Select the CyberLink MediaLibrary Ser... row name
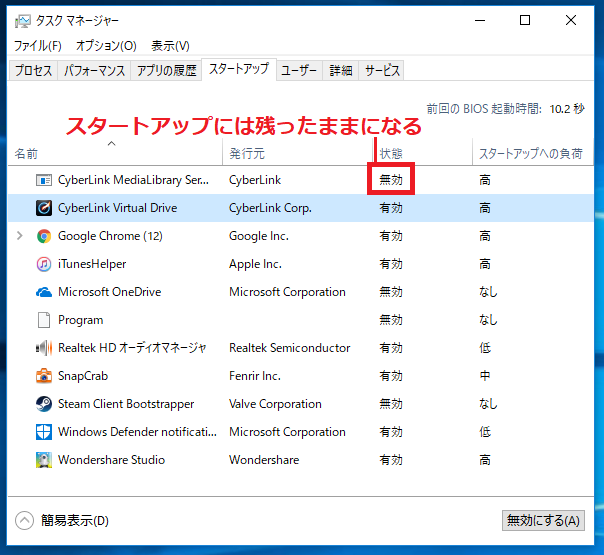Screen dimensions: 604x555 pos(133,180)
